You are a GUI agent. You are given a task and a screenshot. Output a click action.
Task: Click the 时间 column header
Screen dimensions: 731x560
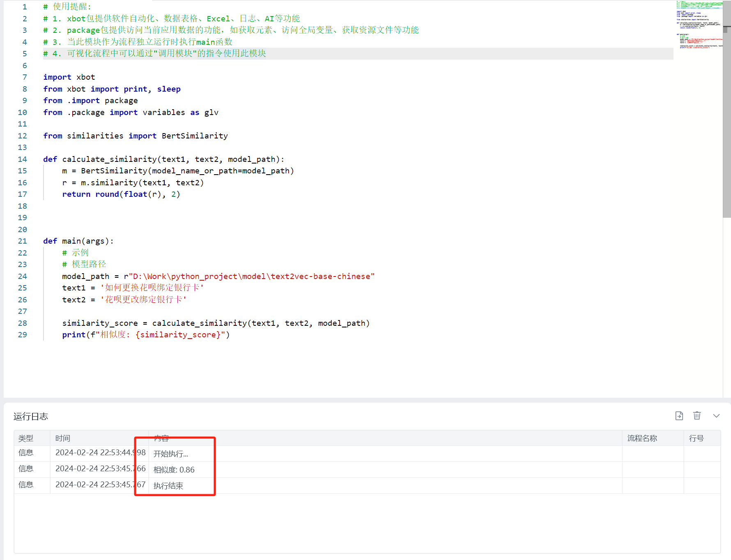tap(63, 438)
